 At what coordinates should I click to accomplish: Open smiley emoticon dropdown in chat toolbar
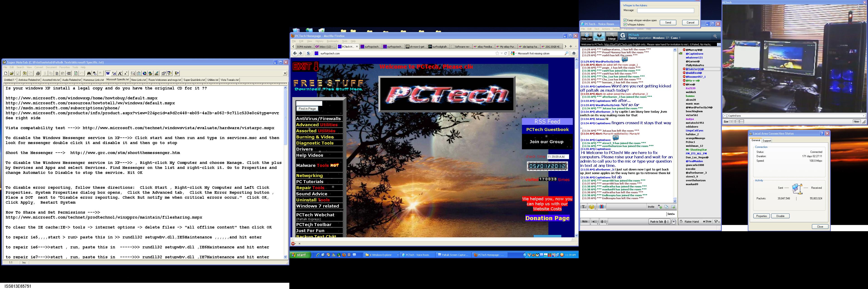[595, 209]
